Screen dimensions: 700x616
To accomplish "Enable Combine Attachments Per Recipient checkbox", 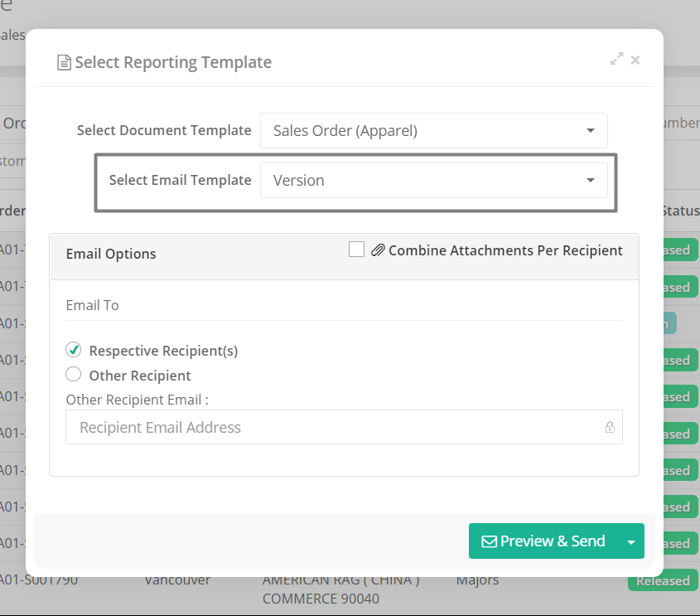I will click(356, 250).
